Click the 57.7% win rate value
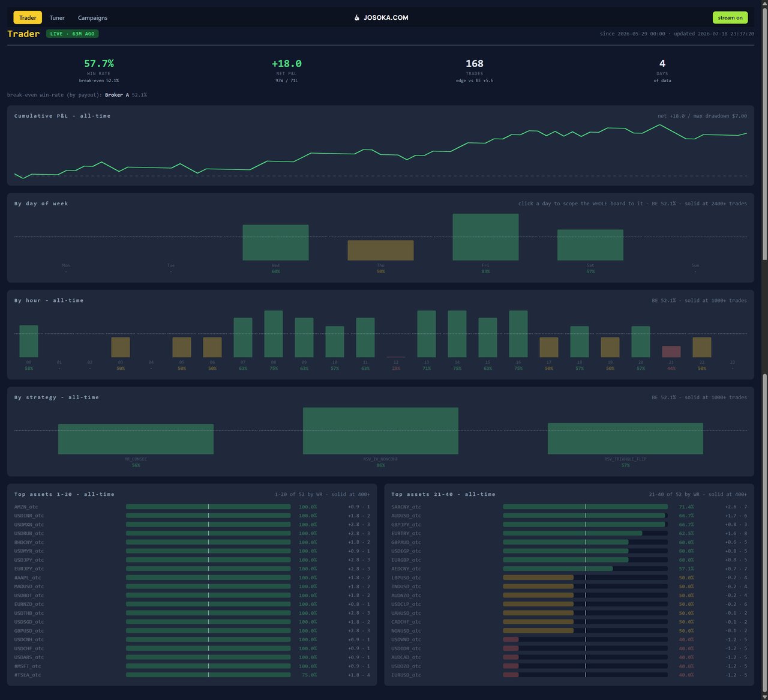 (99, 64)
